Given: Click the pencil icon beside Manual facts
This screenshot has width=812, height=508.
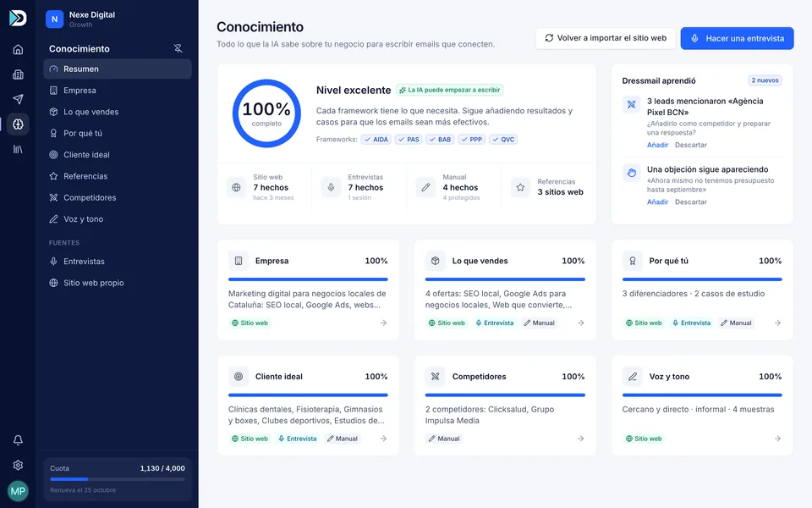Looking at the screenshot, I should (425, 187).
